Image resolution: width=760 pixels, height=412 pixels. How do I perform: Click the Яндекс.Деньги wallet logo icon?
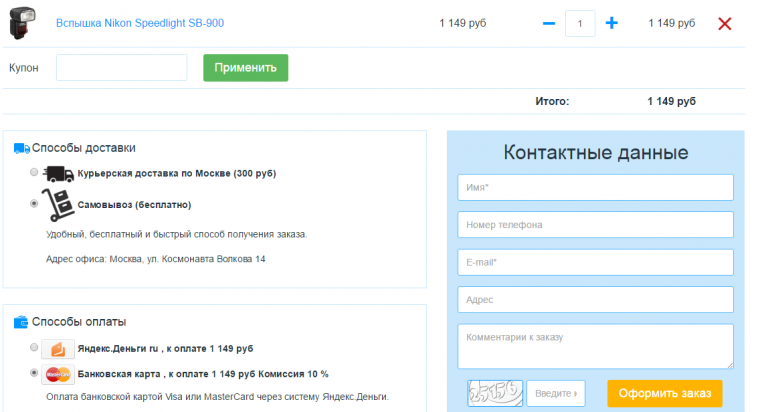coord(58,349)
